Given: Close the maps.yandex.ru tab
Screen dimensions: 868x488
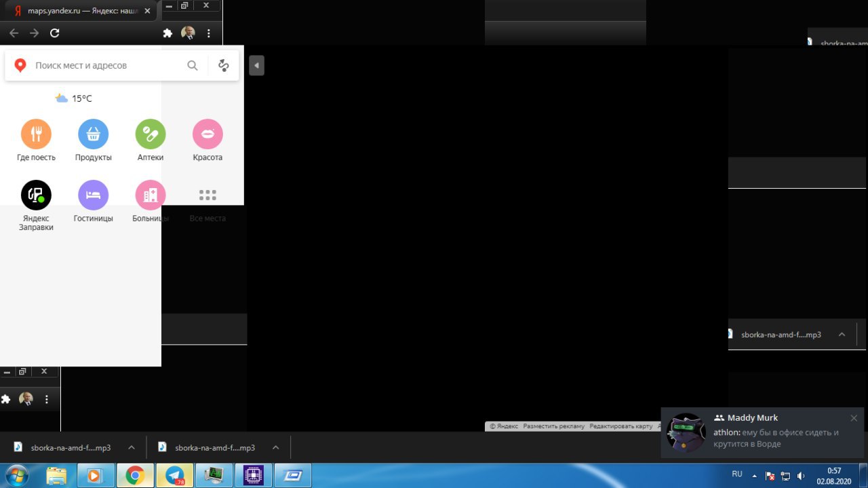Looking at the screenshot, I should 147,11.
